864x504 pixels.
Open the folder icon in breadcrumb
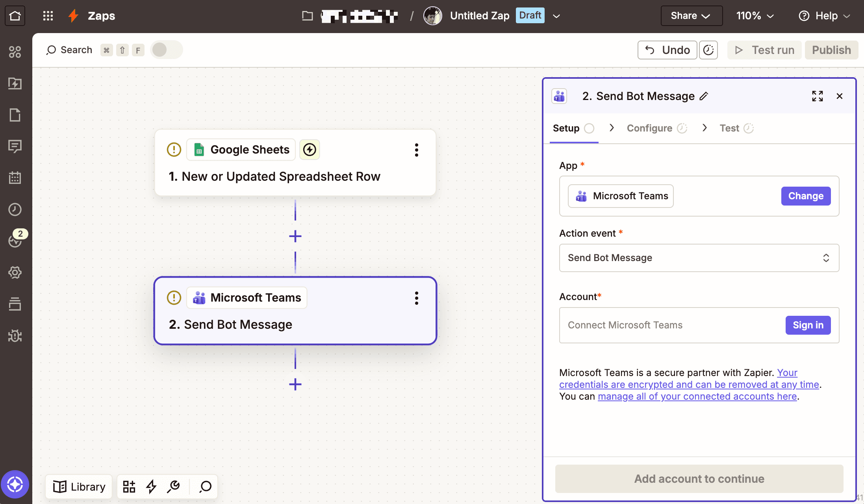307,16
